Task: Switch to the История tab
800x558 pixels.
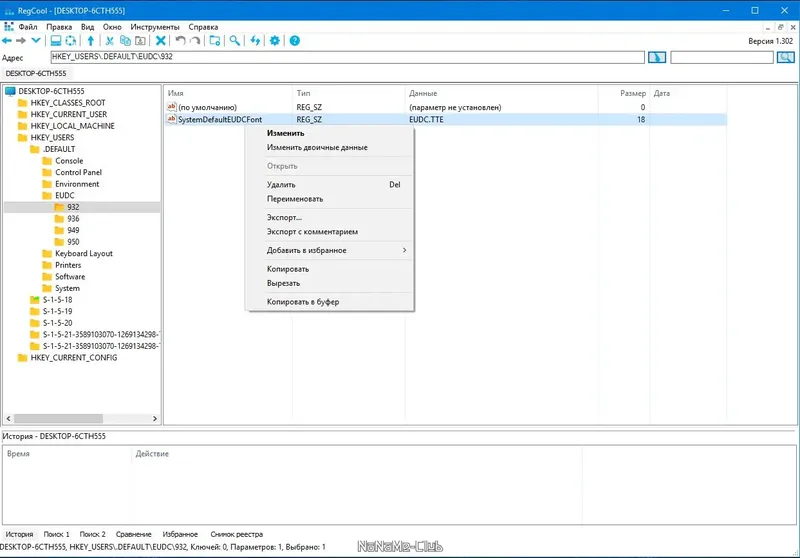Action: tap(19, 534)
